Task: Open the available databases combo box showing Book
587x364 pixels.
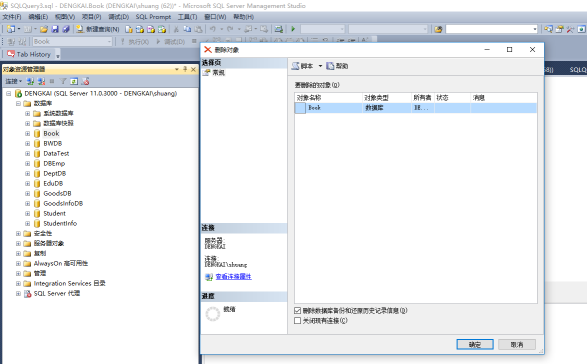Action: pos(72,42)
